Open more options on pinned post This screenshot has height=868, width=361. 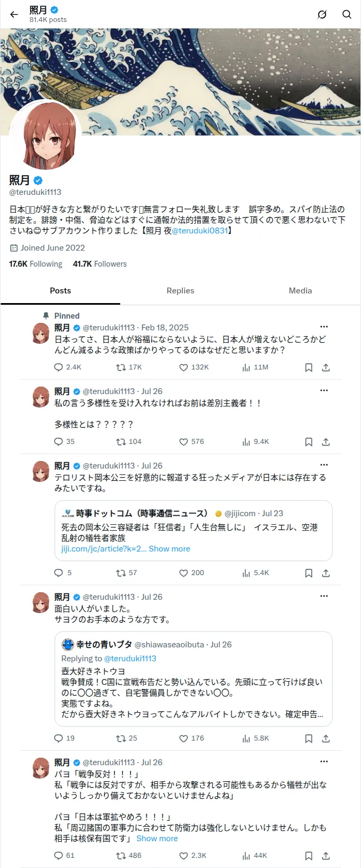coord(324,327)
